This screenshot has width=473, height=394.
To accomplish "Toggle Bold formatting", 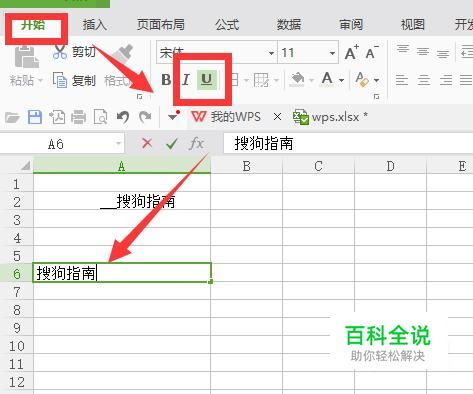I will [166, 80].
